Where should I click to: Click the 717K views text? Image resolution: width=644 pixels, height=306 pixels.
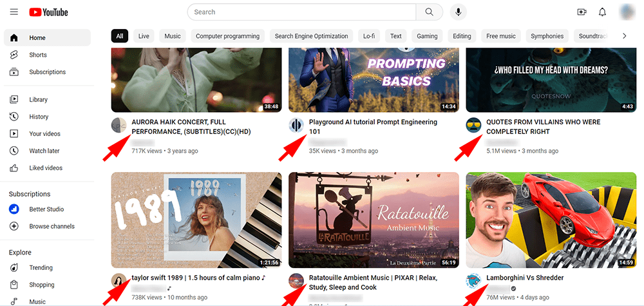pyautogui.click(x=147, y=151)
